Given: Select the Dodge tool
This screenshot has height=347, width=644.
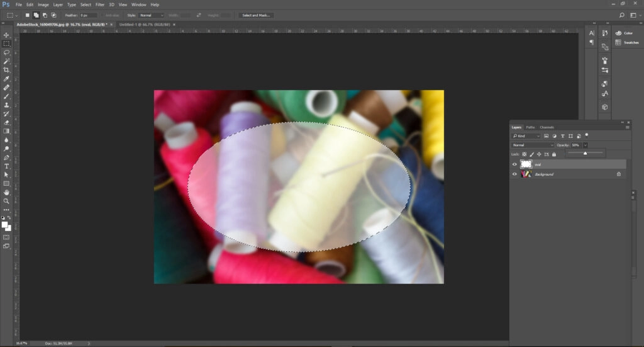Looking at the screenshot, I should (x=6, y=149).
